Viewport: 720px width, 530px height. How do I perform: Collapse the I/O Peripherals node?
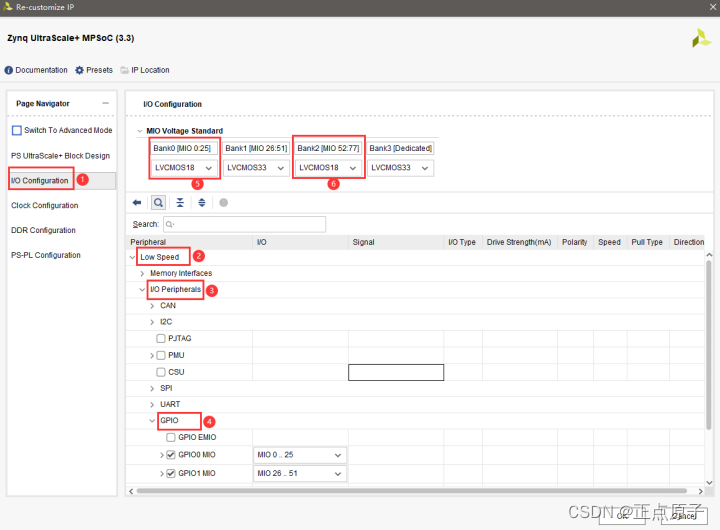pyautogui.click(x=142, y=289)
